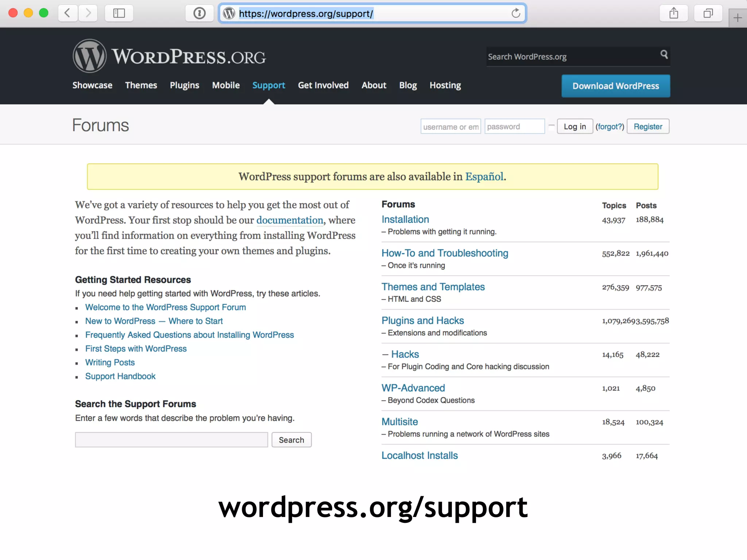747x560 pixels.
Task: Toggle the remember-me checkbox beside Log in
Action: point(551,127)
